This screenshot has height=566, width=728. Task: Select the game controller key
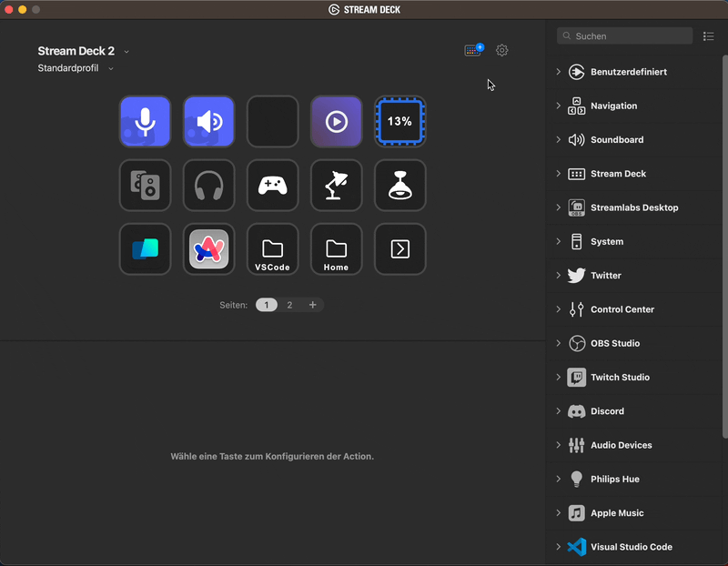[x=272, y=186]
